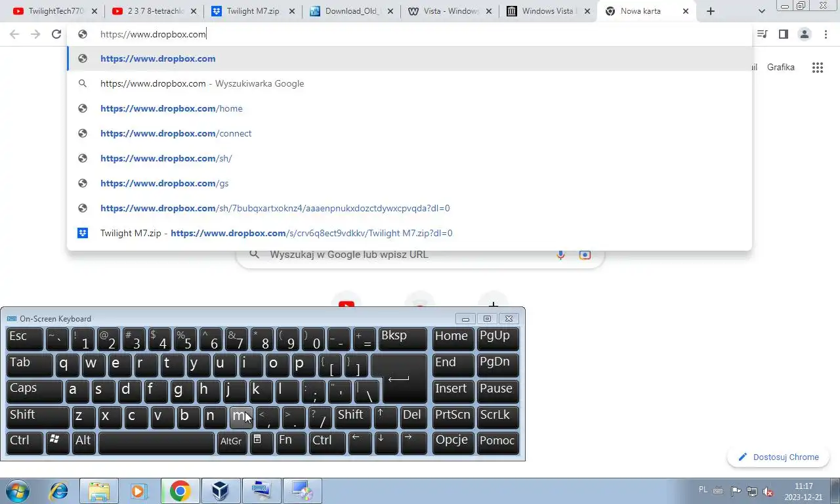Click the Chrome reload page icon
The height and width of the screenshot is (504, 840).
tap(56, 34)
